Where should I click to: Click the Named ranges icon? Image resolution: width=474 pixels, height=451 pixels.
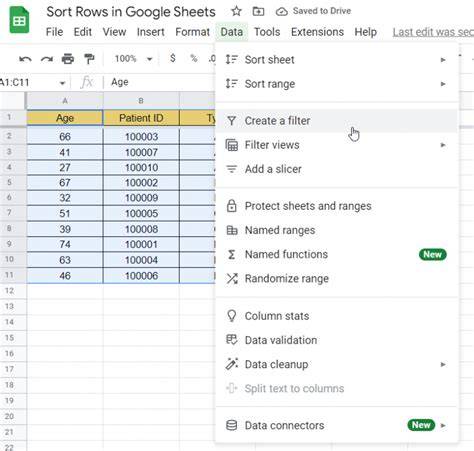pyautogui.click(x=232, y=230)
